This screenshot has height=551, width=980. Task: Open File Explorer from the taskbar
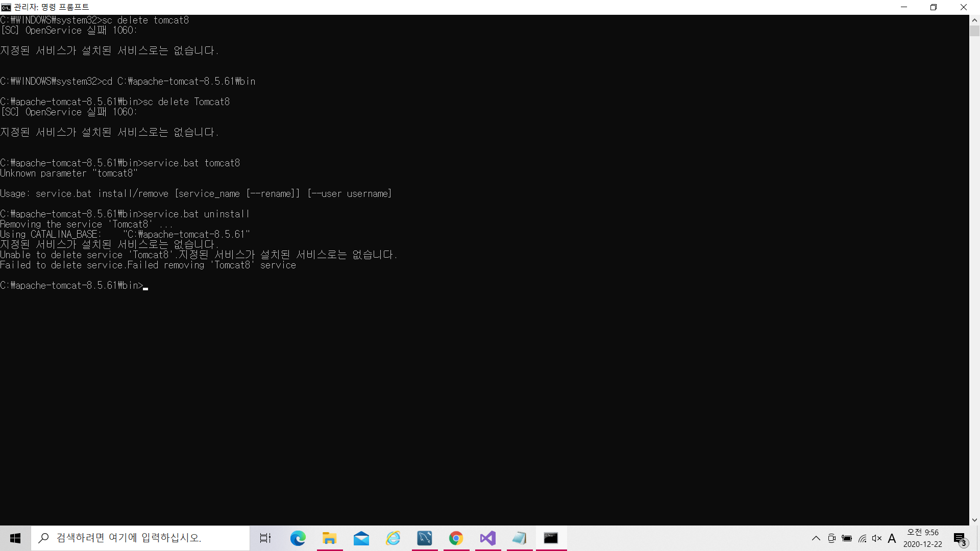(329, 538)
